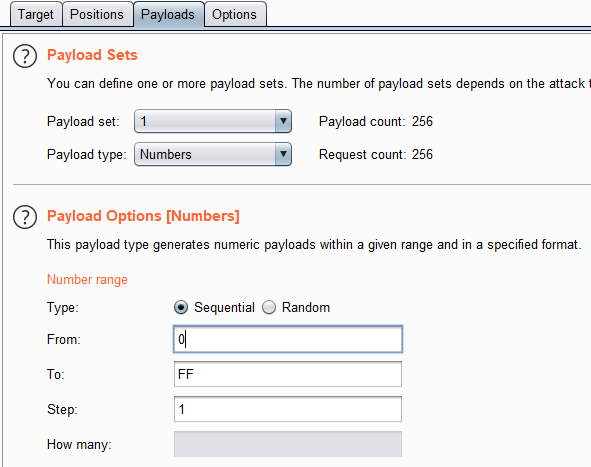Click into the Step field
Image resolution: width=591 pixels, height=467 pixels.
coord(288,409)
